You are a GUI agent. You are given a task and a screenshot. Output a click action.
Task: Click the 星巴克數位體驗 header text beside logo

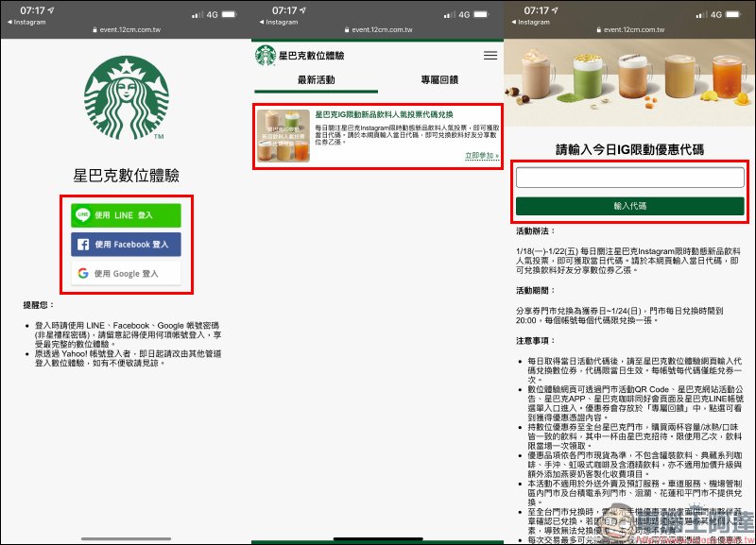pos(312,56)
